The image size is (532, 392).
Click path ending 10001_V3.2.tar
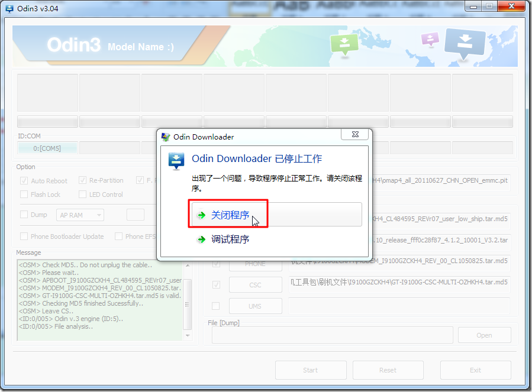tap(440, 240)
